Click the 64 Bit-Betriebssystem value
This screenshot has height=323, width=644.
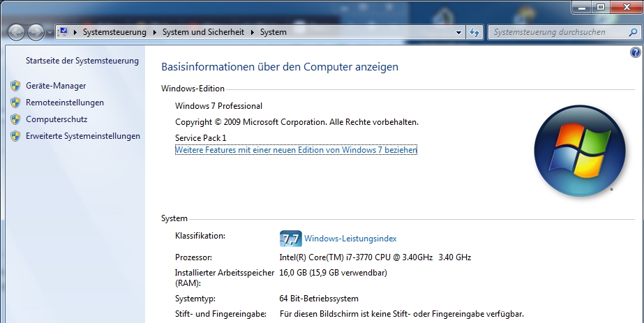pyautogui.click(x=319, y=299)
